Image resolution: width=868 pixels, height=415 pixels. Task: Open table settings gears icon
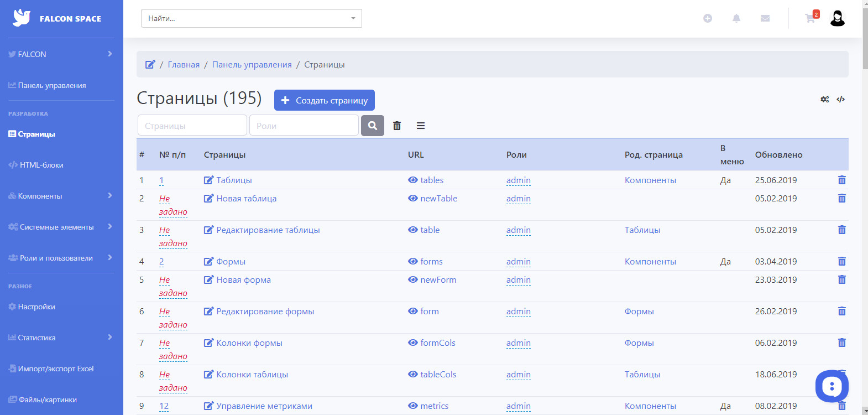(825, 100)
